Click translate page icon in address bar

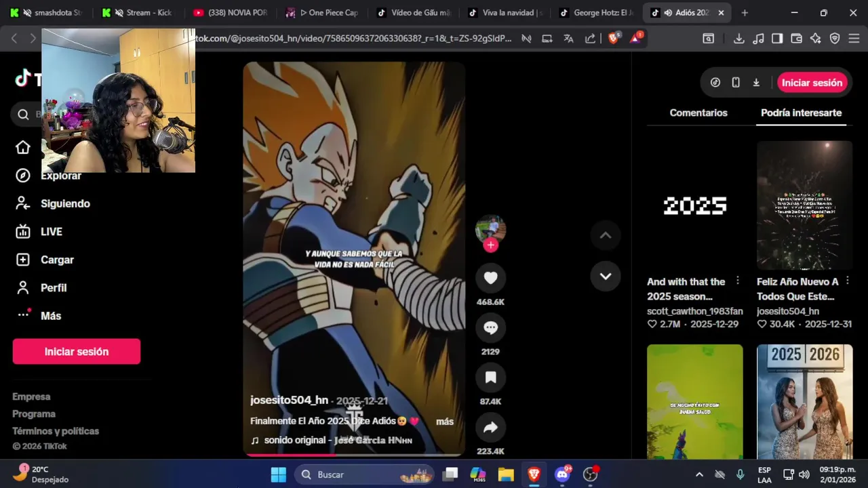[568, 39]
